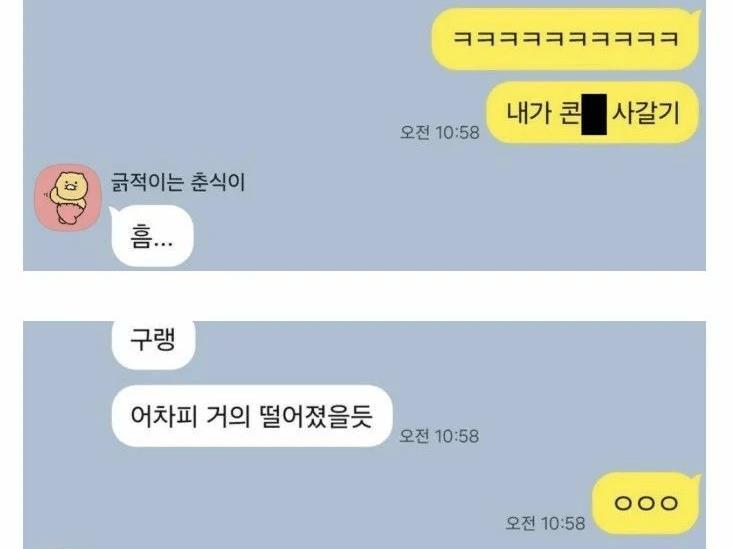733x549 pixels.
Task: Select the ㅋㅋㅋㅋㅋㅋㅋㅋㅋㅋ yellow message bubble
Action: click(565, 39)
